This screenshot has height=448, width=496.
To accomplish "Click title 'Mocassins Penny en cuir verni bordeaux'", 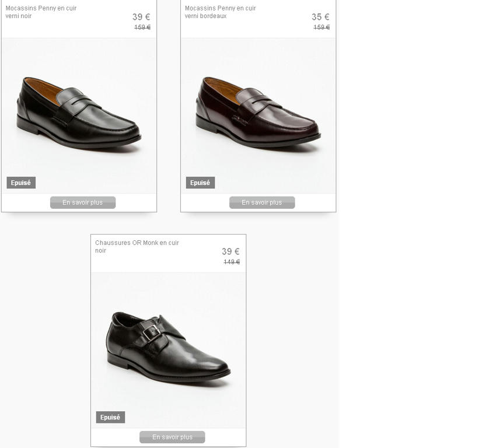I will point(220,12).
